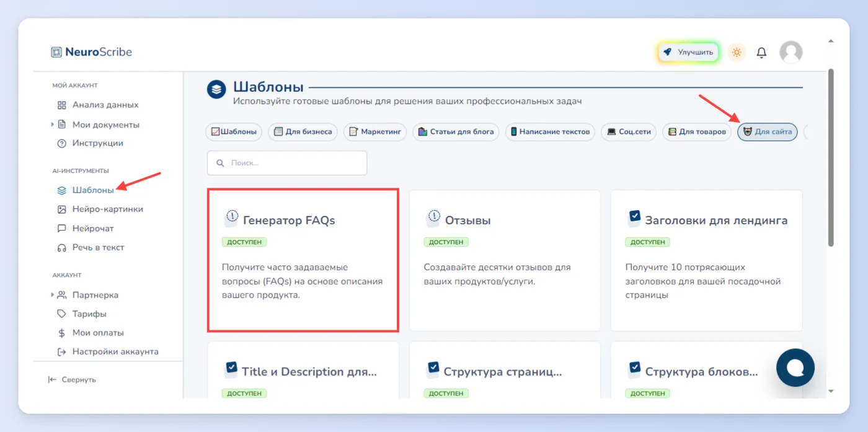The width and height of the screenshot is (868, 432).
Task: Open Заголовки для лендинга template card
Action: pos(707,260)
